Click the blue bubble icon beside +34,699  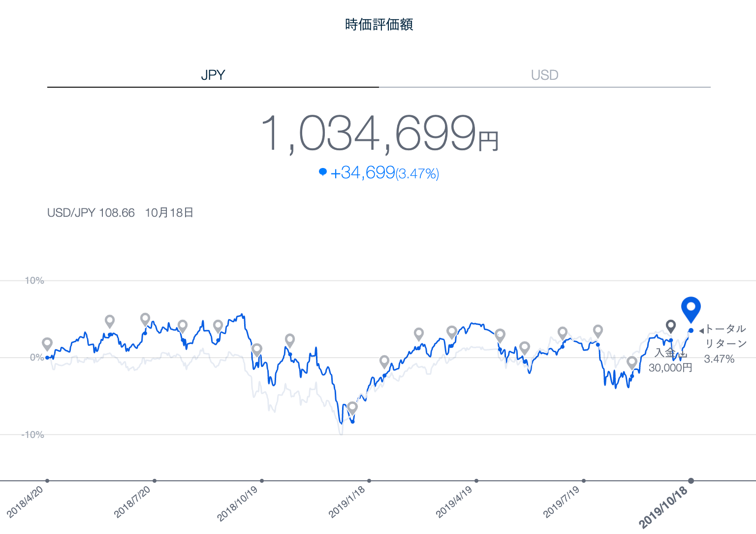(323, 172)
